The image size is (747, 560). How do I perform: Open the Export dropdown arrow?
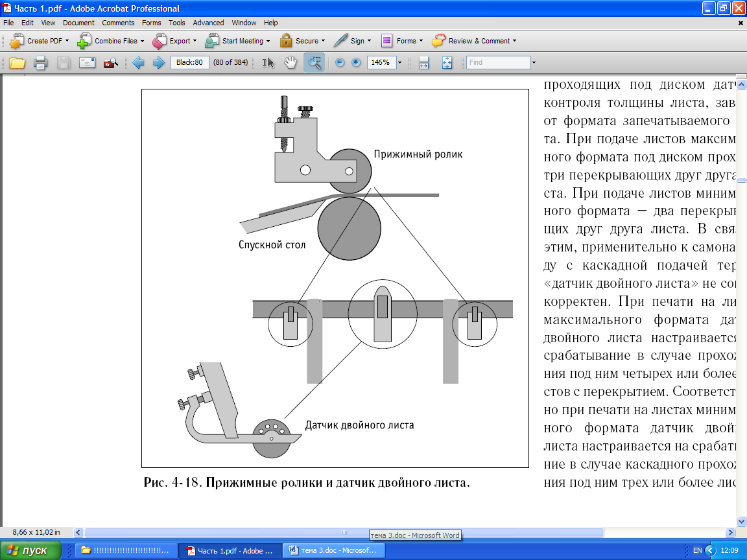pos(195,41)
